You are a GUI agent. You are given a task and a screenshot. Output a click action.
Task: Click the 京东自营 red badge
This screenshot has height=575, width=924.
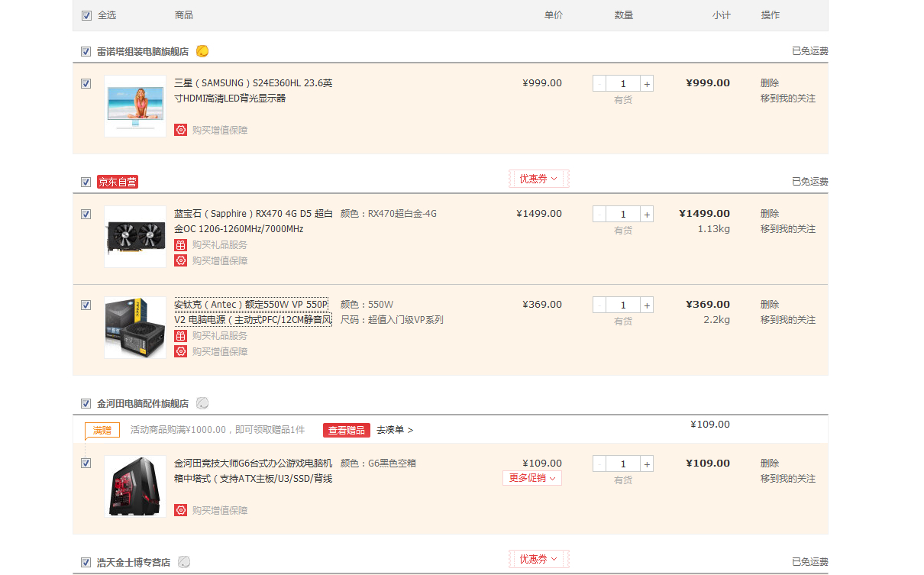point(118,182)
